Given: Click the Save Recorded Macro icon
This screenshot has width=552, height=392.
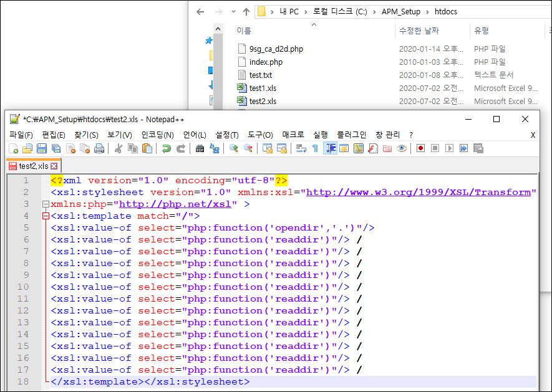Looking at the screenshot, I should (x=478, y=148).
